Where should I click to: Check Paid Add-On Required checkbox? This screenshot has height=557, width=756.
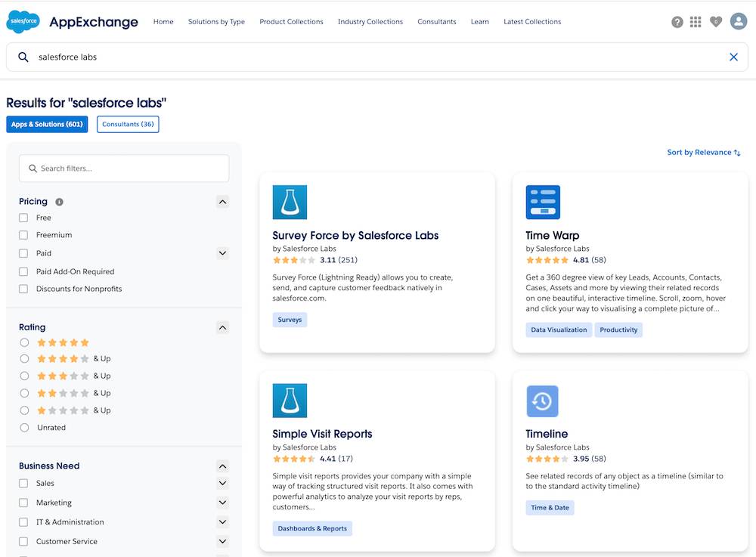[x=23, y=271]
